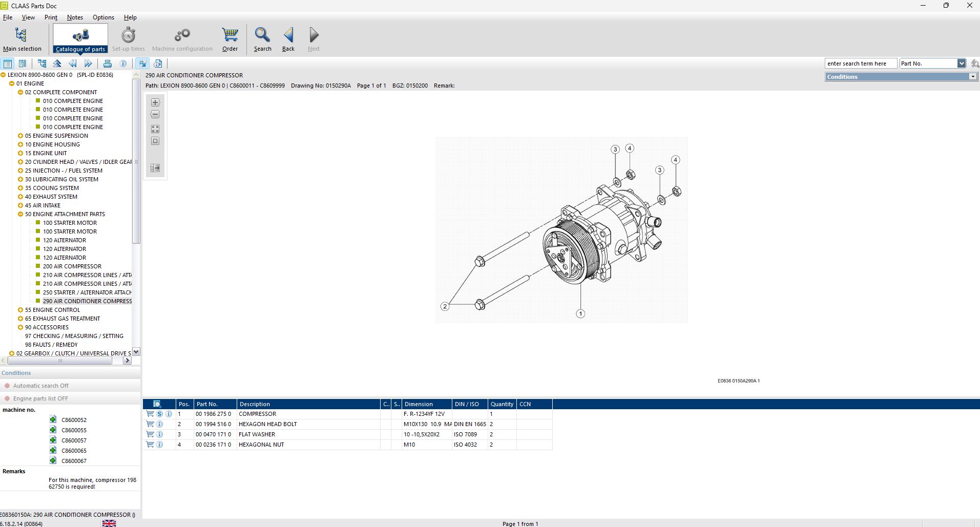The width and height of the screenshot is (980, 527).
Task: Click the enter search term here field
Action: coord(860,63)
